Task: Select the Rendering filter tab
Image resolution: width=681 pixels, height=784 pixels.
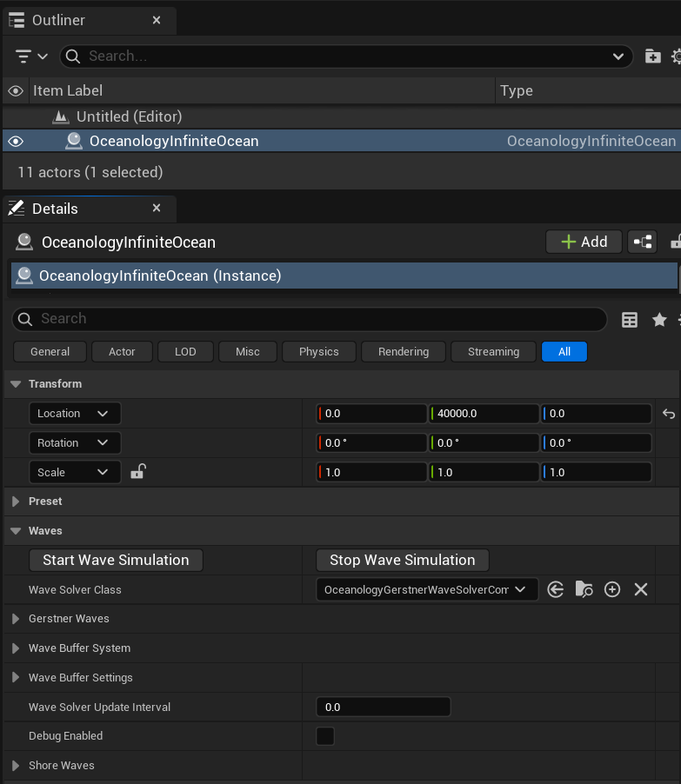Action: (403, 351)
